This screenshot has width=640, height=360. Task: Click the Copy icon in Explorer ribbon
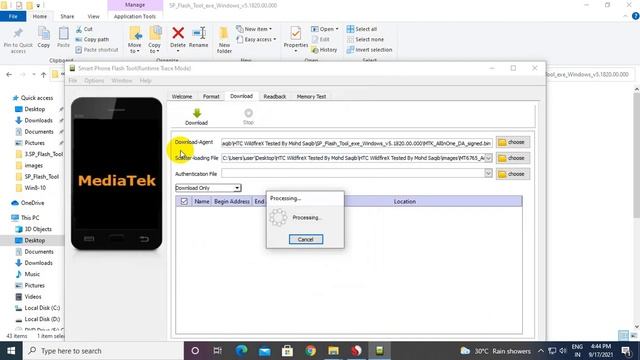point(44,37)
